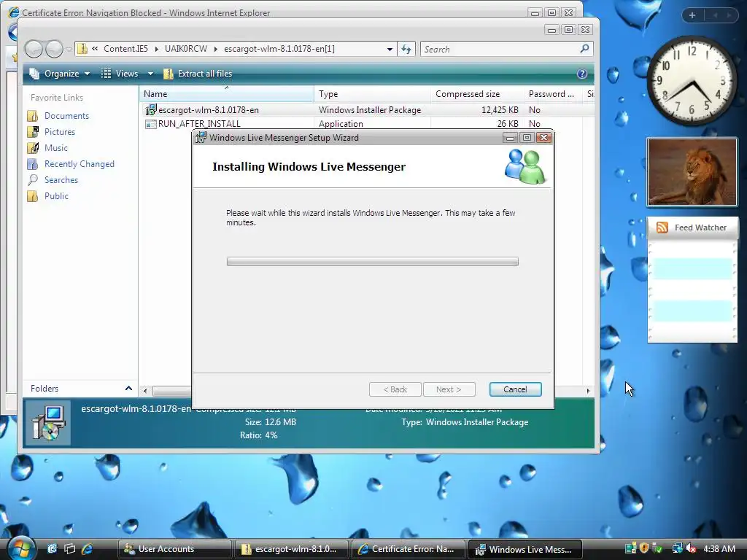
Task: Switch to the Certificate Error taskbar button
Action: tap(409, 549)
